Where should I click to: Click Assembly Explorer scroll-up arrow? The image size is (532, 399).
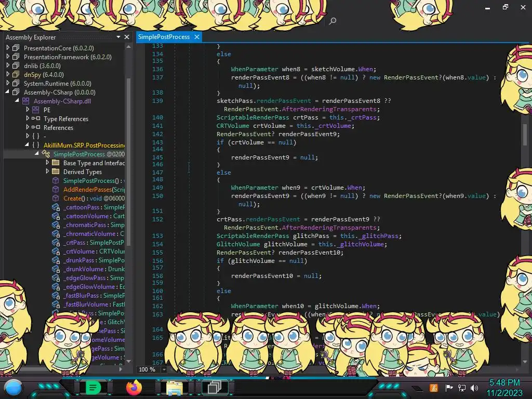pyautogui.click(x=128, y=47)
